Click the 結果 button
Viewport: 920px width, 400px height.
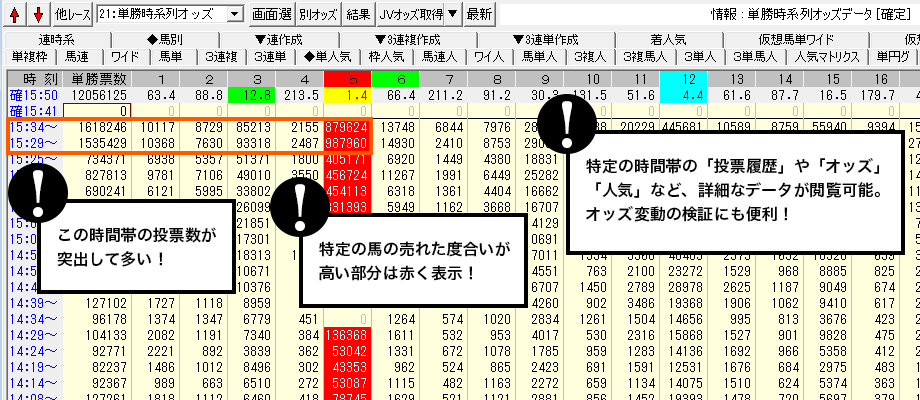click(x=358, y=14)
